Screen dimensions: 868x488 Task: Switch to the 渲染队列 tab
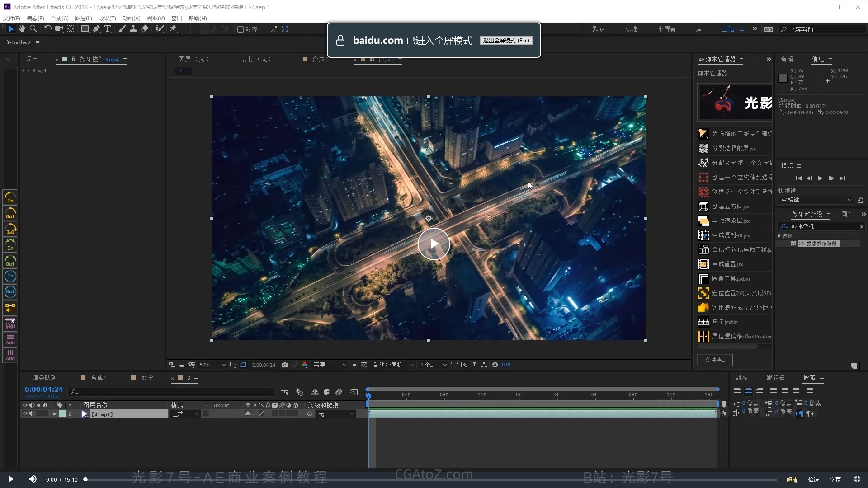[44, 378]
